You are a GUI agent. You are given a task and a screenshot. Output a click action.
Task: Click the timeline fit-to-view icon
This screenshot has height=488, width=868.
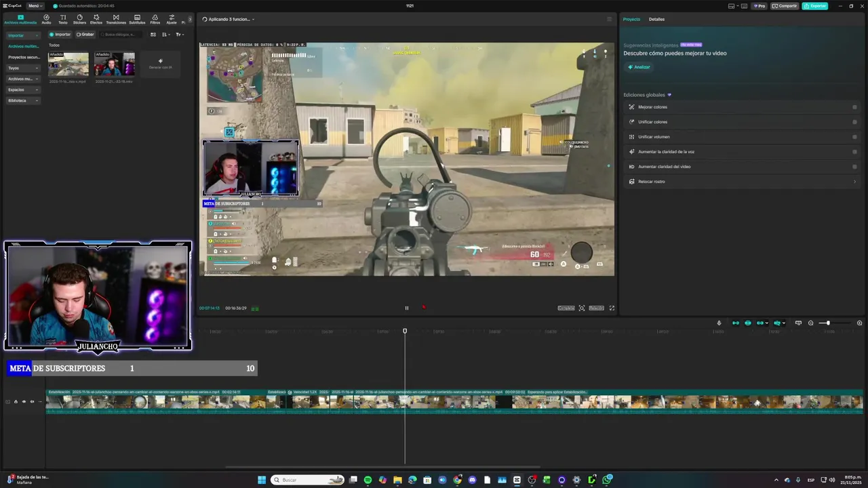[x=798, y=323]
